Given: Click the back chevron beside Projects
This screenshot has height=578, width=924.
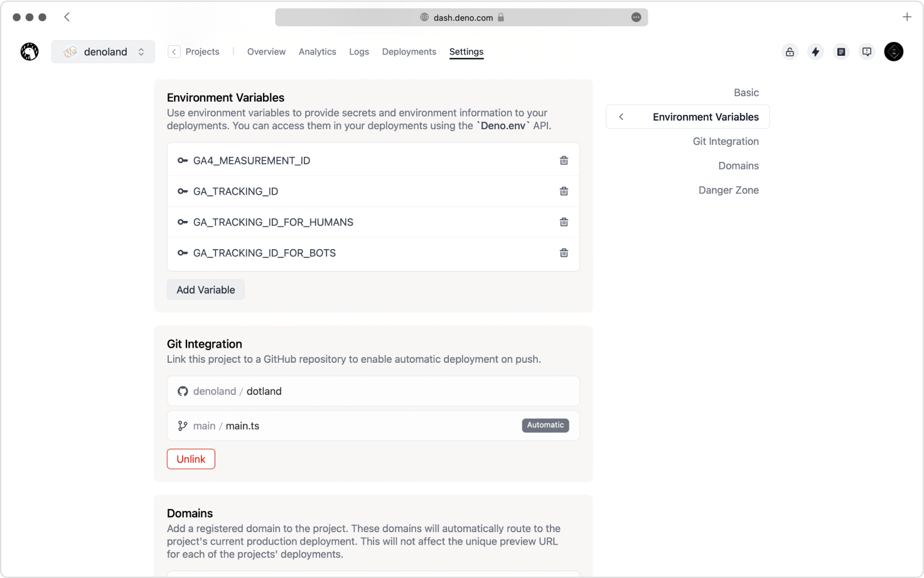Looking at the screenshot, I should pyautogui.click(x=174, y=51).
